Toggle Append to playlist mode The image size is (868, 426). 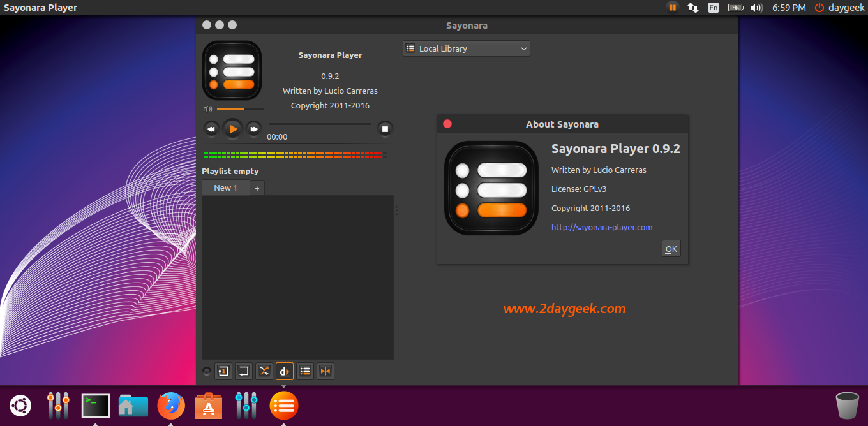tap(305, 371)
